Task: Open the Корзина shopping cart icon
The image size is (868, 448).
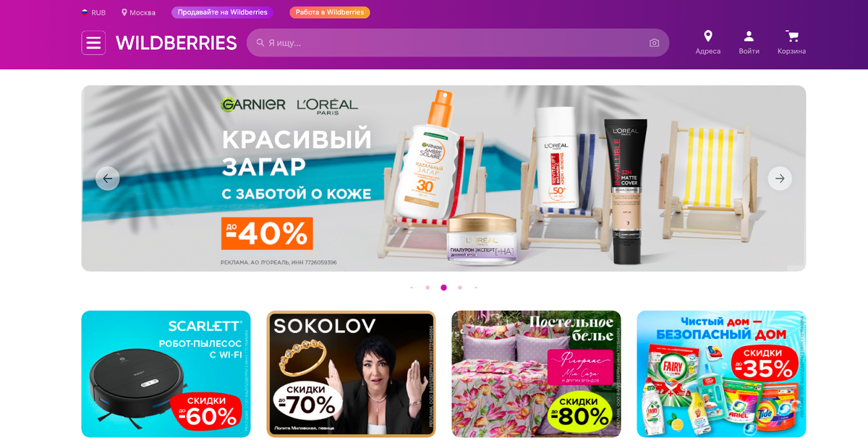Action: (792, 36)
